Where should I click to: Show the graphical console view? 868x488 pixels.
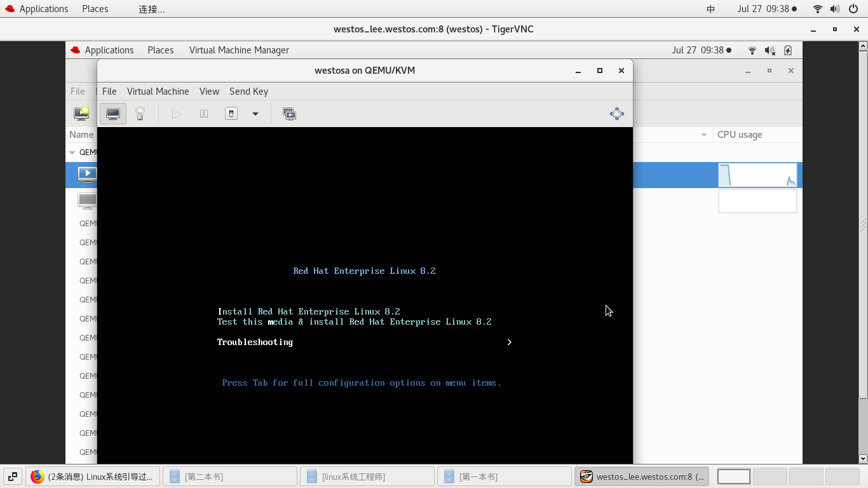(x=113, y=114)
